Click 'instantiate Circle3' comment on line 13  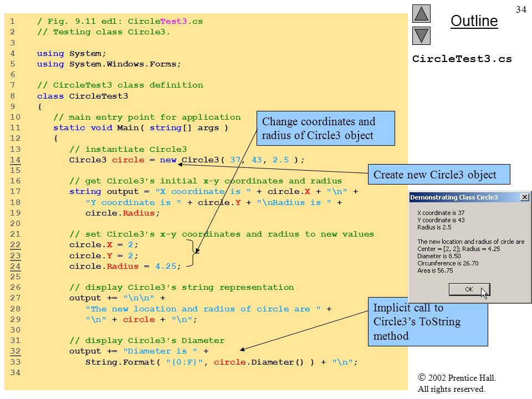click(x=128, y=149)
